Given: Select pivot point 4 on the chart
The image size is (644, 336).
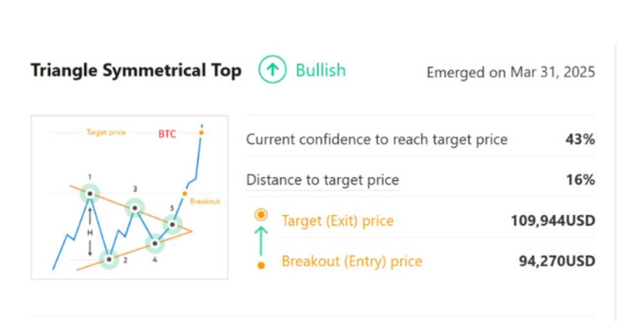Looking at the screenshot, I should tap(155, 243).
